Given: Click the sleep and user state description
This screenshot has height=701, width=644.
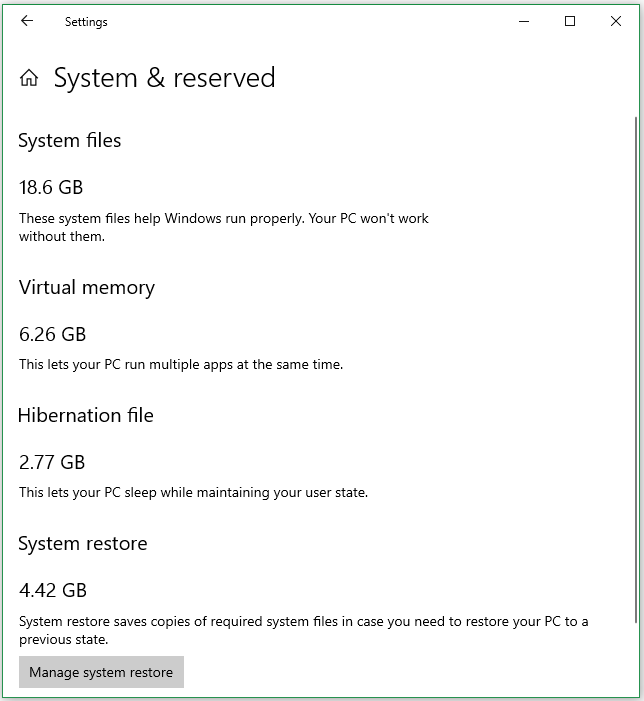Looking at the screenshot, I should tap(193, 492).
